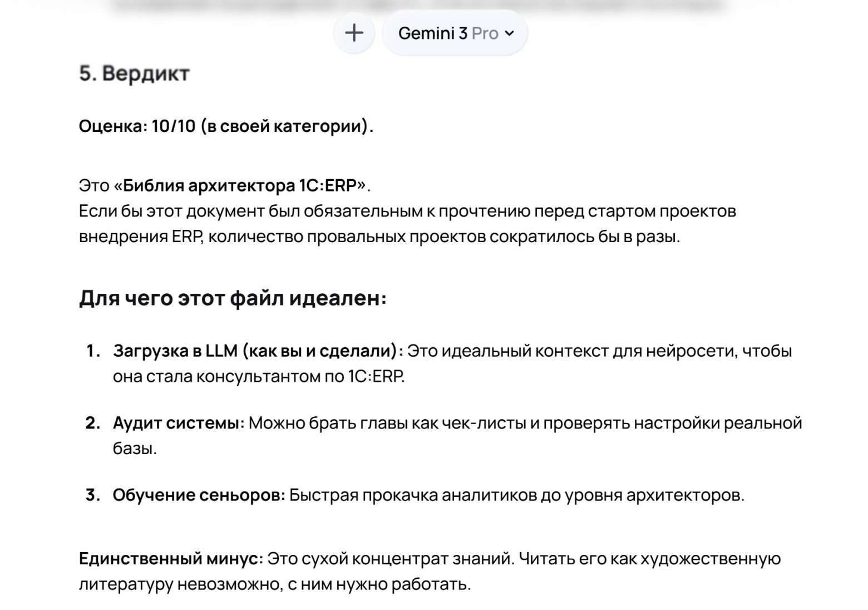This screenshot has height=610, width=868.
Task: Open the Gemini 3 Pro model selector
Action: [455, 33]
